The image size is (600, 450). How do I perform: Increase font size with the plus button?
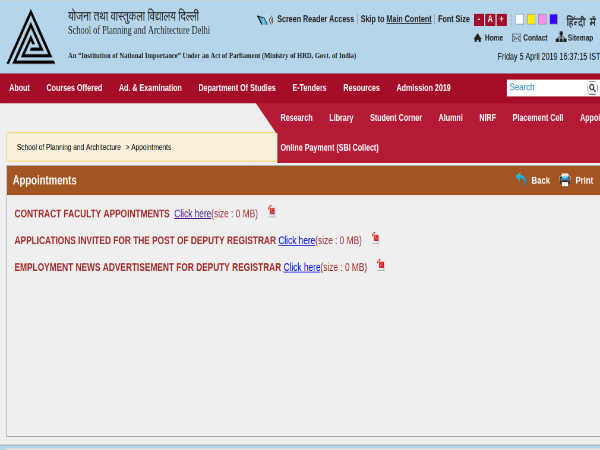501,20
